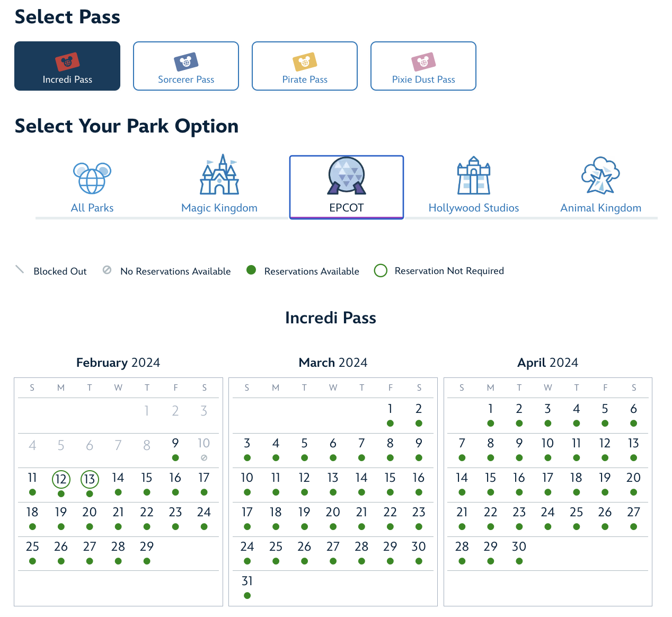Pick the Pixie Dust Pass pink card
672x617 pixels.
click(423, 62)
